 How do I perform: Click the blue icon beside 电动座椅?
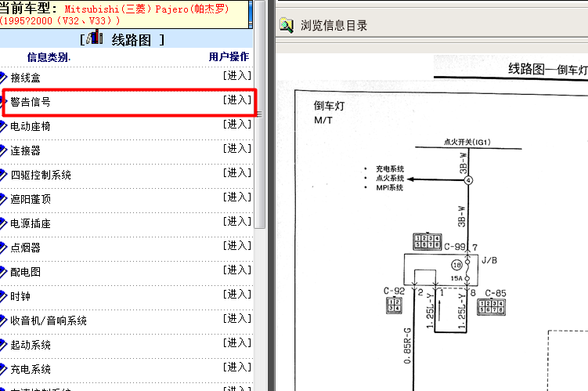click(x=3, y=126)
